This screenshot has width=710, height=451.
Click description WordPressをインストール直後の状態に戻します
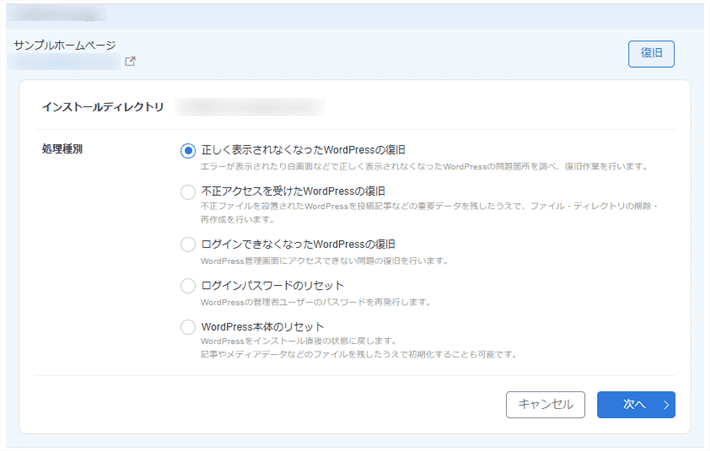[x=299, y=341]
